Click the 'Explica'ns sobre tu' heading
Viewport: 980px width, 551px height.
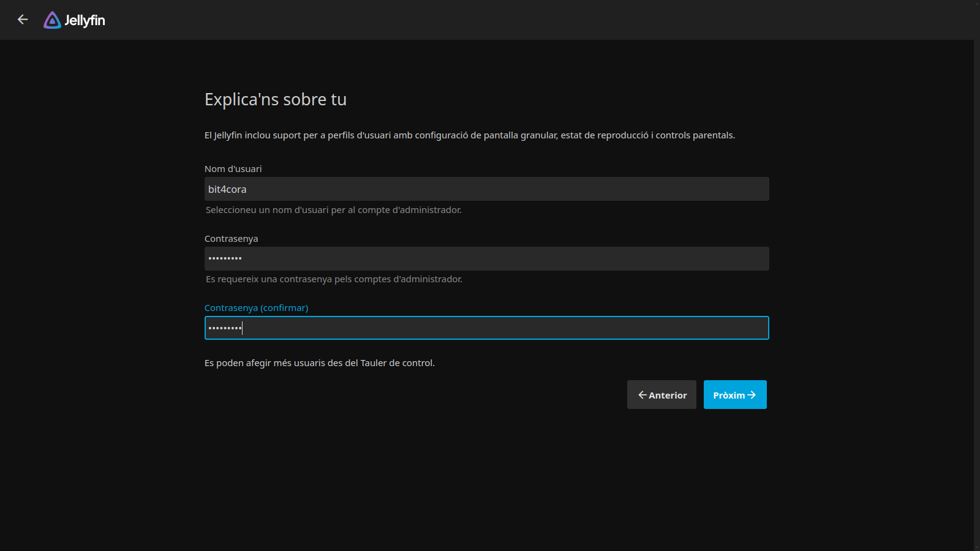(276, 99)
